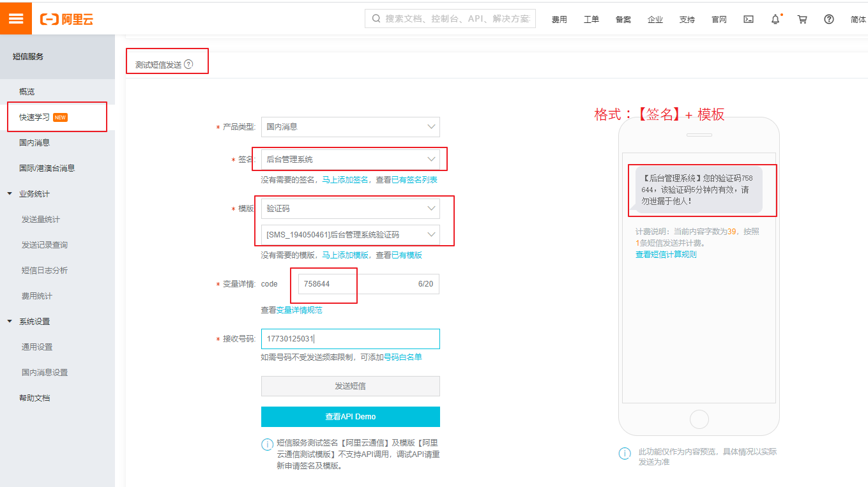This screenshot has height=487, width=868.
Task: Expand the 验证码 template type dropdown
Action: [x=350, y=209]
